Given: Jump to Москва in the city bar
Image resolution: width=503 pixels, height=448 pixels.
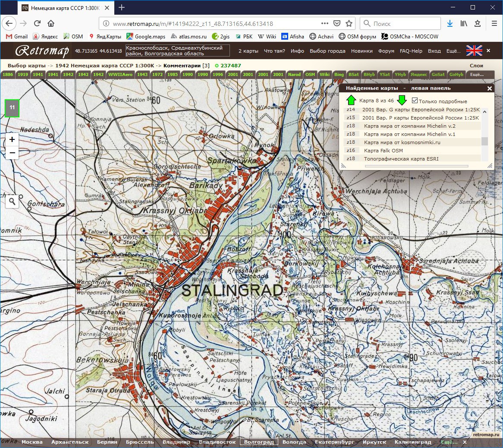Looking at the screenshot, I should pyautogui.click(x=32, y=442).
